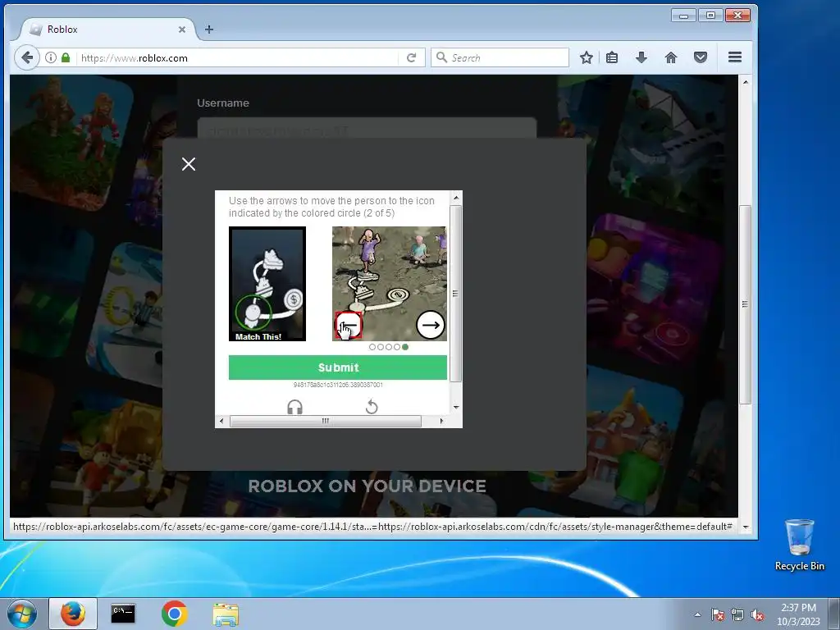The height and width of the screenshot is (630, 840).
Task: Click the page's scroll-up arrow
Action: [745, 82]
